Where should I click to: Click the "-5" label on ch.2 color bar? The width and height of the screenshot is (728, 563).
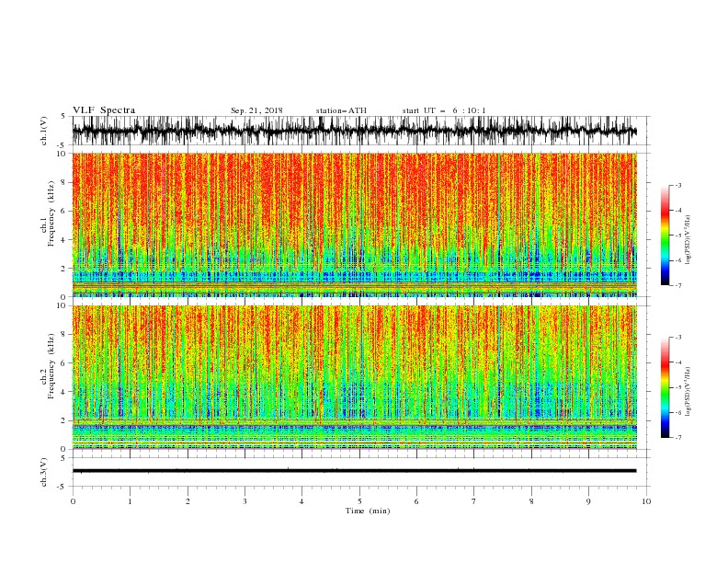pos(678,387)
